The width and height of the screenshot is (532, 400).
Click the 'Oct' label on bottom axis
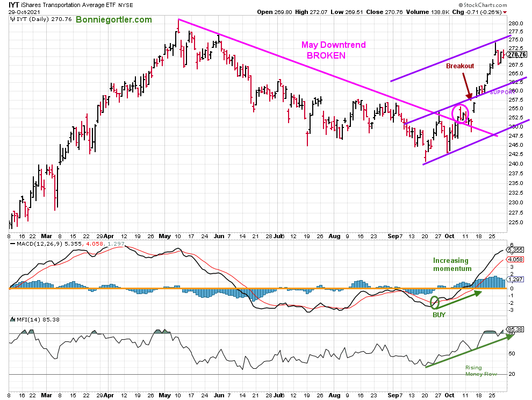pyautogui.click(x=449, y=395)
